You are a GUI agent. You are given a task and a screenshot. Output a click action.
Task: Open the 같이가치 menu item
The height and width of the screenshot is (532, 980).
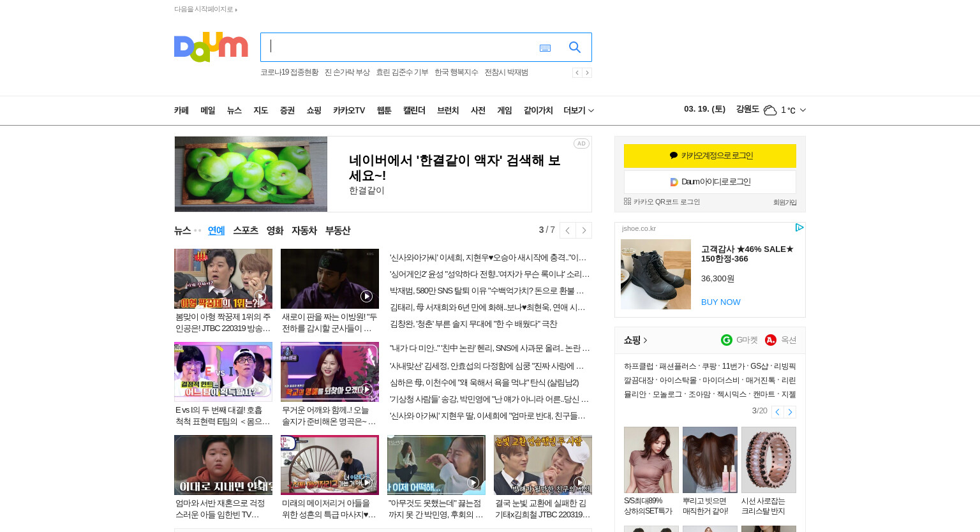pos(538,110)
